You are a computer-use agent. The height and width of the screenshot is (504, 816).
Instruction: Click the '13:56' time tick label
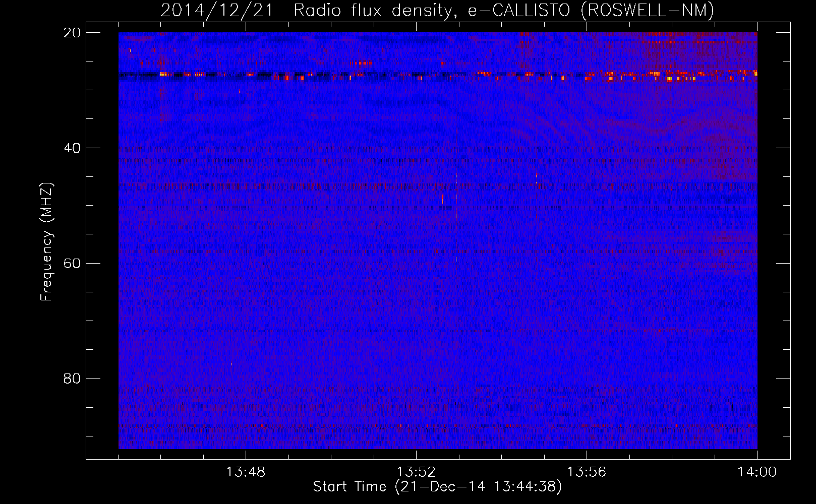(587, 472)
